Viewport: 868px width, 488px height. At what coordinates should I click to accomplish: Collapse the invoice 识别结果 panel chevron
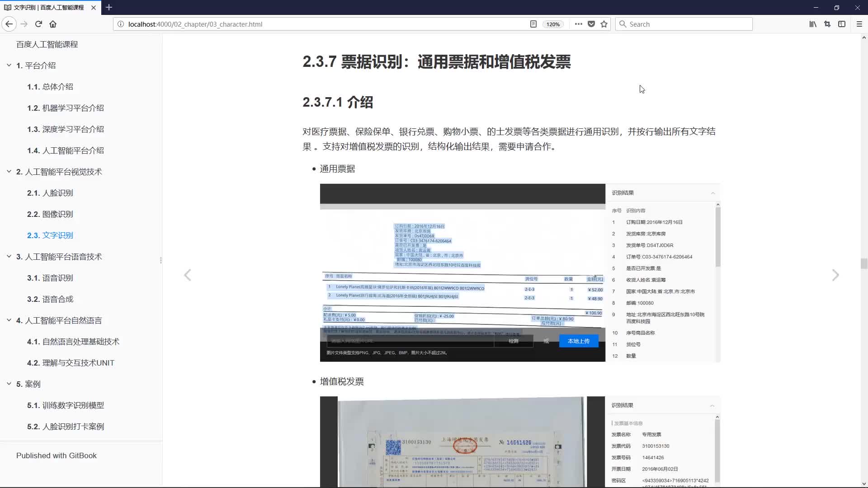point(712,405)
